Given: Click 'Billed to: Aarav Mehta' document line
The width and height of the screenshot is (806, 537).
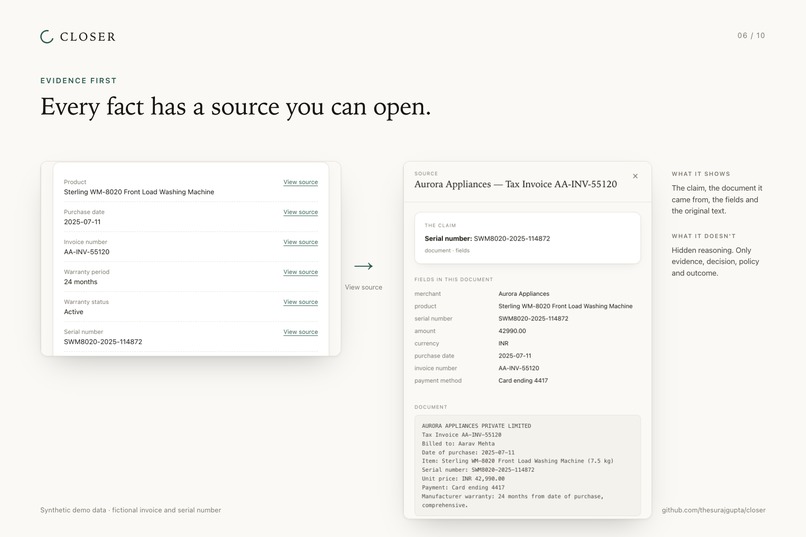Looking at the screenshot, I should (458, 443).
